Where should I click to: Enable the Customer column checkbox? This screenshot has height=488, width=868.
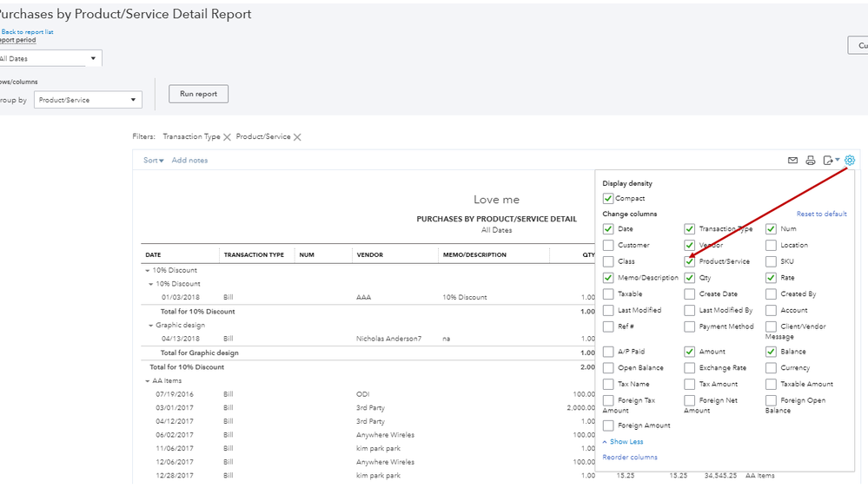coord(608,246)
